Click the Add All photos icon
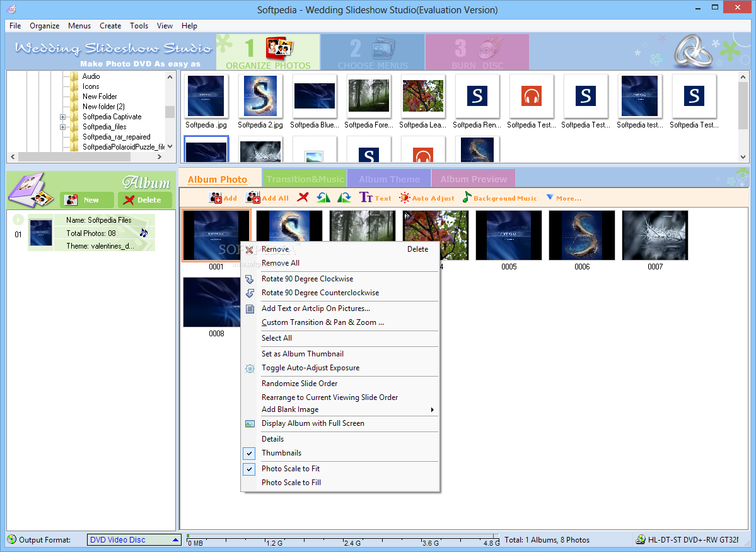This screenshot has width=756, height=552. 253,198
